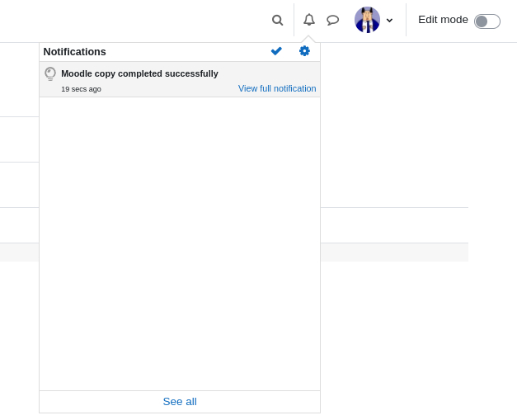Click View full notification link
This screenshot has width=517, height=420.
(277, 89)
